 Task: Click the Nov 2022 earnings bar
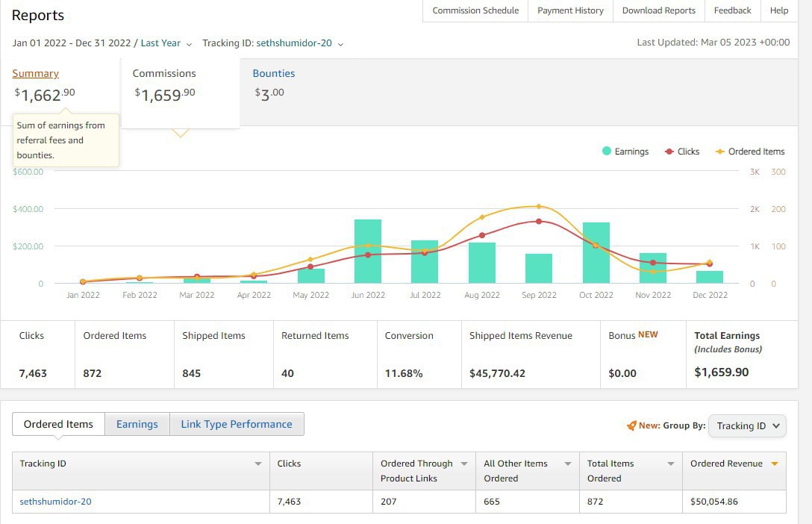click(653, 268)
